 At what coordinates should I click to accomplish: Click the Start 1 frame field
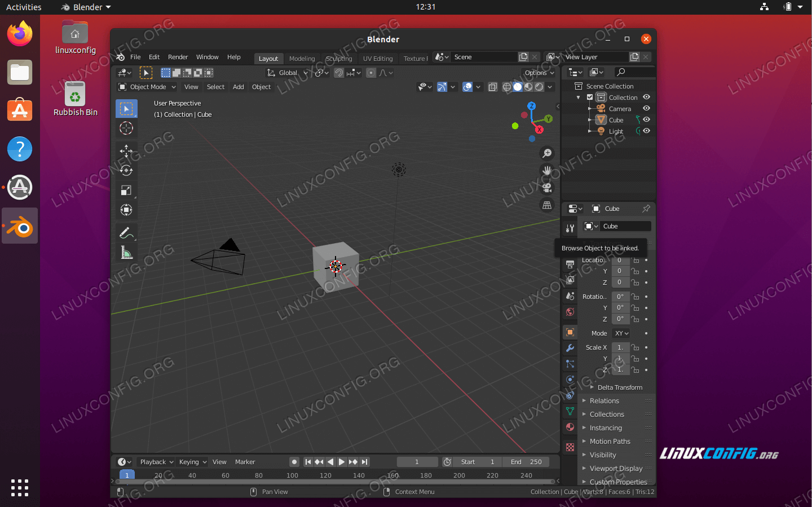(478, 462)
